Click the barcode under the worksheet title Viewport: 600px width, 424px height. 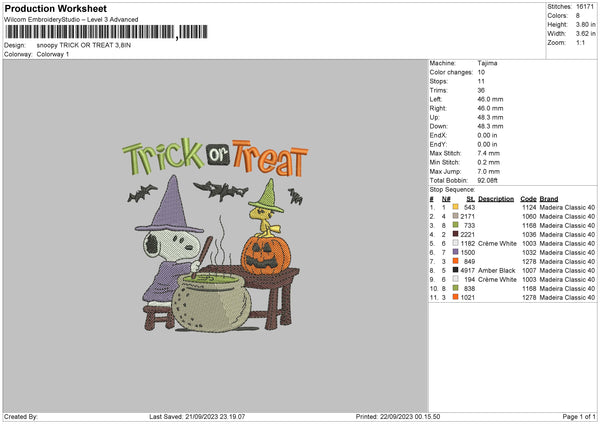[90, 33]
